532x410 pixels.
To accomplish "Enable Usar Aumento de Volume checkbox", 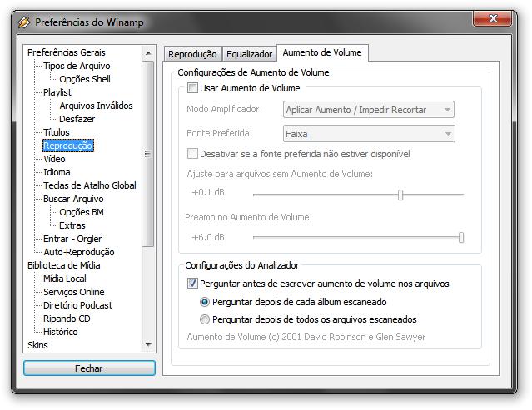I will click(x=192, y=88).
